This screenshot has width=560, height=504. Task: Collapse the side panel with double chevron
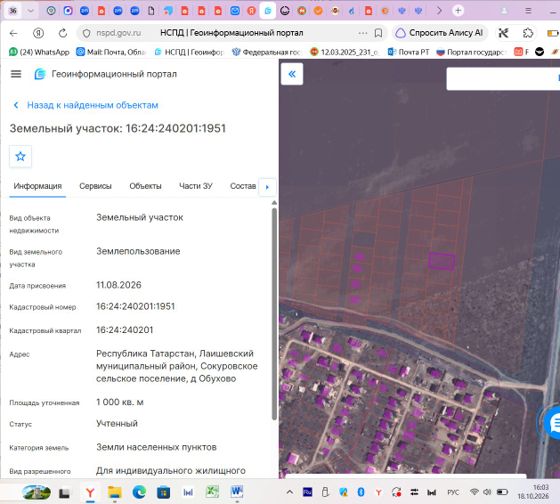pos(292,74)
